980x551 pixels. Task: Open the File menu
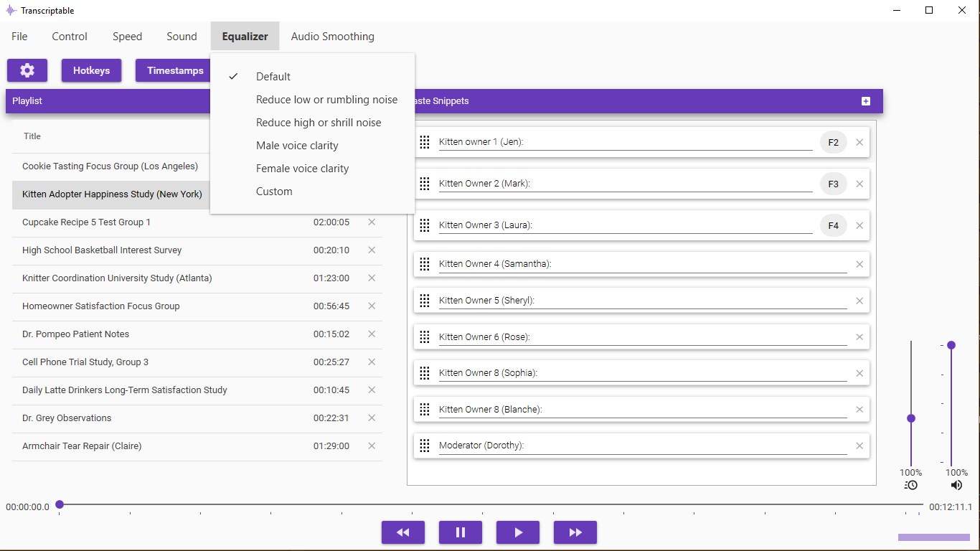click(x=19, y=37)
